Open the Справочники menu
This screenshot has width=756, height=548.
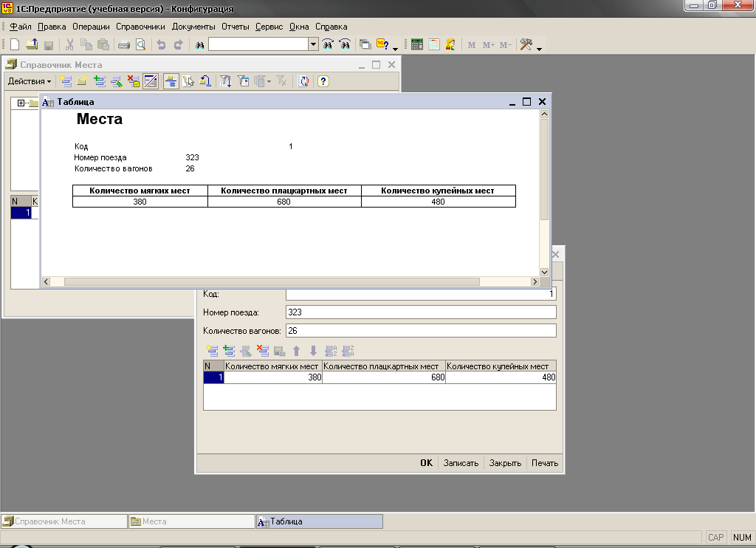coord(140,27)
